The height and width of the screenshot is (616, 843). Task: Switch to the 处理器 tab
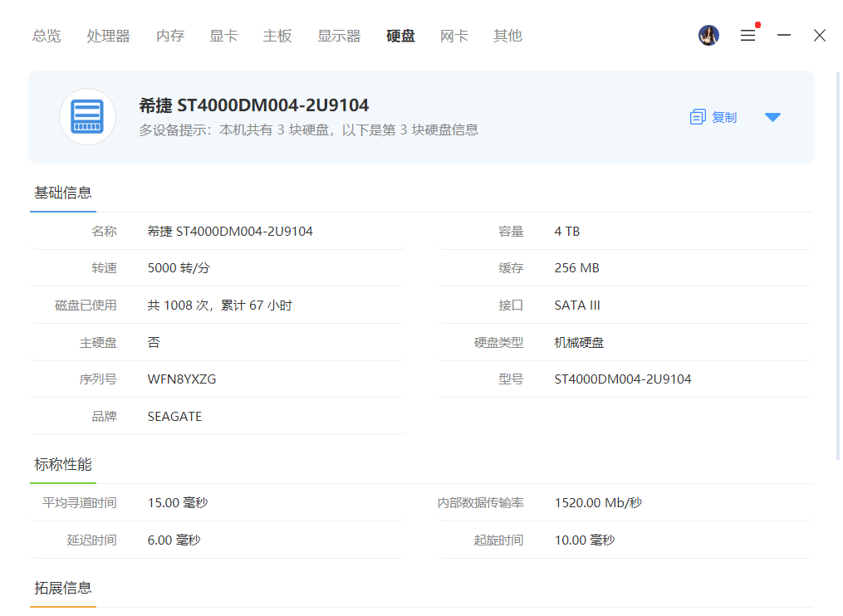coord(108,36)
